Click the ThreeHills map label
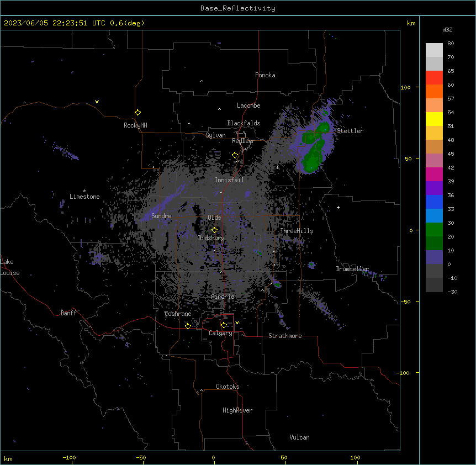The image size is (476, 465). point(297,231)
